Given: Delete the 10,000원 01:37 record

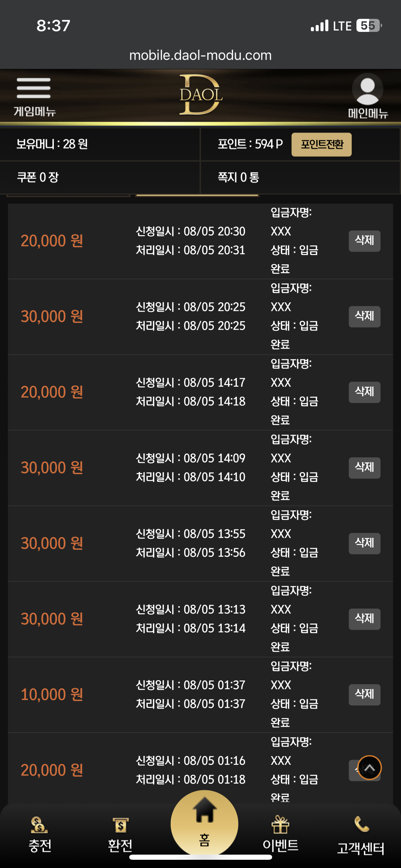Looking at the screenshot, I should pyautogui.click(x=365, y=695).
